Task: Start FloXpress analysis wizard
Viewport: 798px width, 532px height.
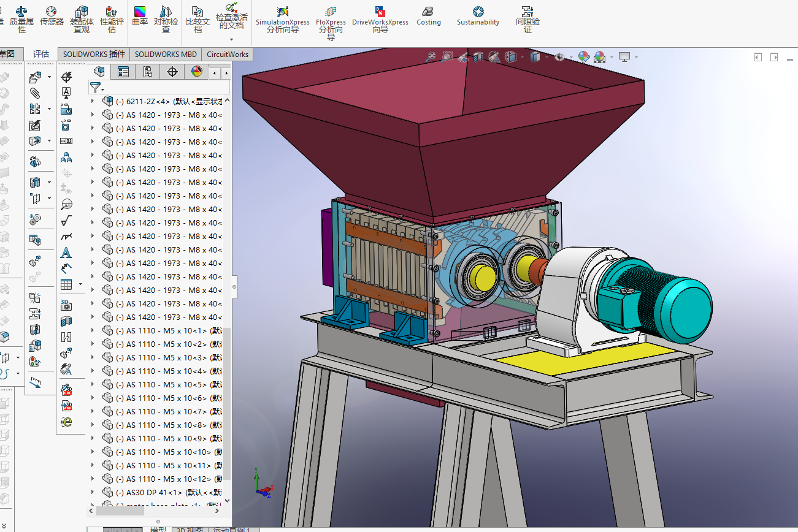Action: [331, 20]
